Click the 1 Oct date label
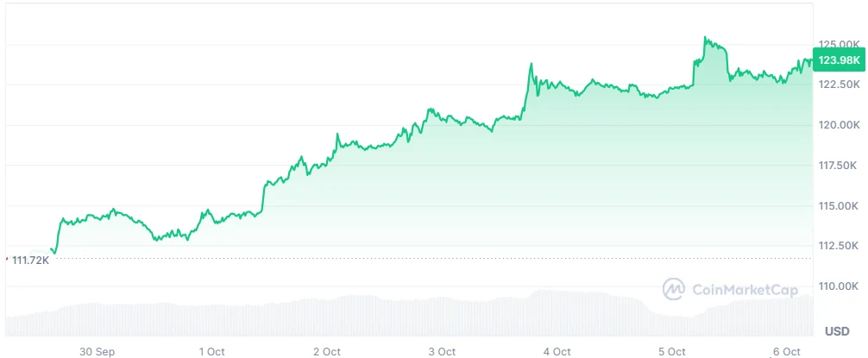The image size is (868, 358). (211, 351)
